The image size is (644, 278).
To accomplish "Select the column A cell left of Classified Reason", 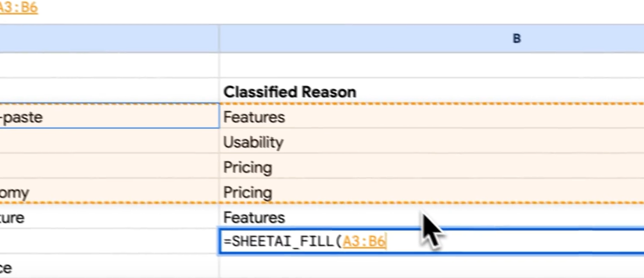I will [109, 92].
